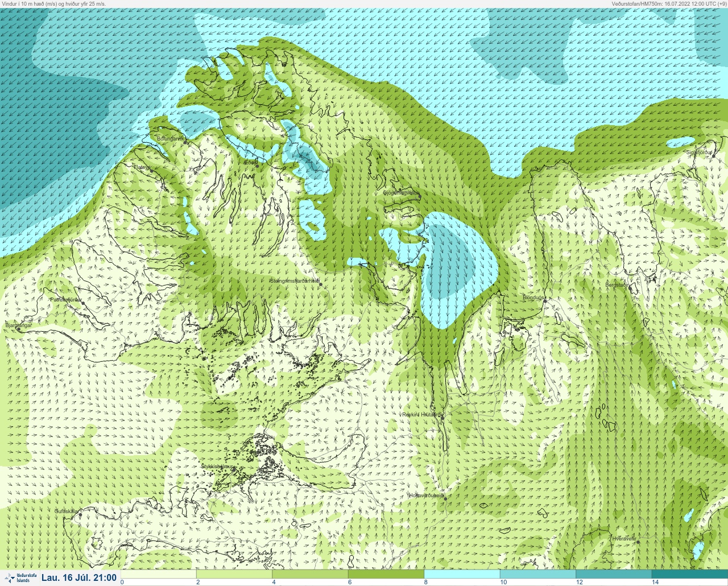
Task: Click legend value '12'
Action: (x=579, y=582)
